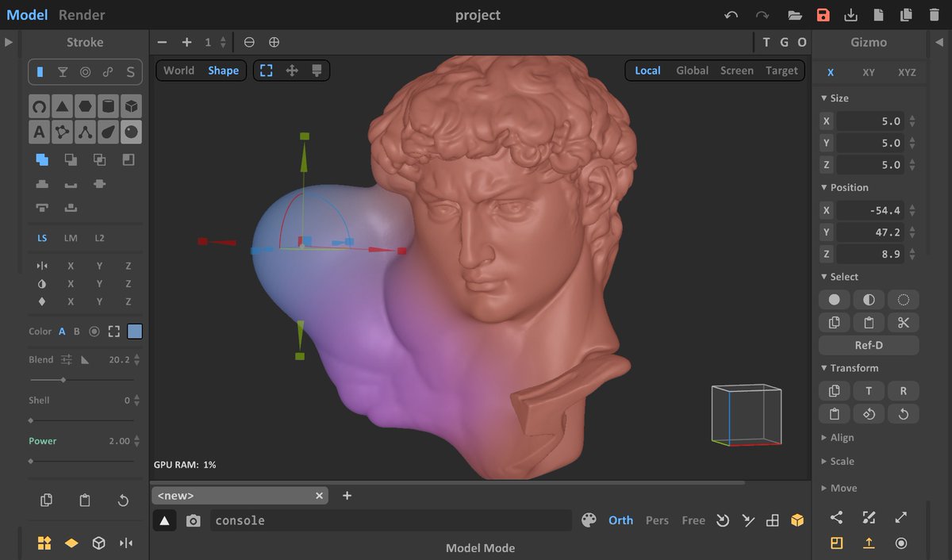This screenshot has width=952, height=560.
Task: Open the blue color swatch
Action: click(135, 332)
